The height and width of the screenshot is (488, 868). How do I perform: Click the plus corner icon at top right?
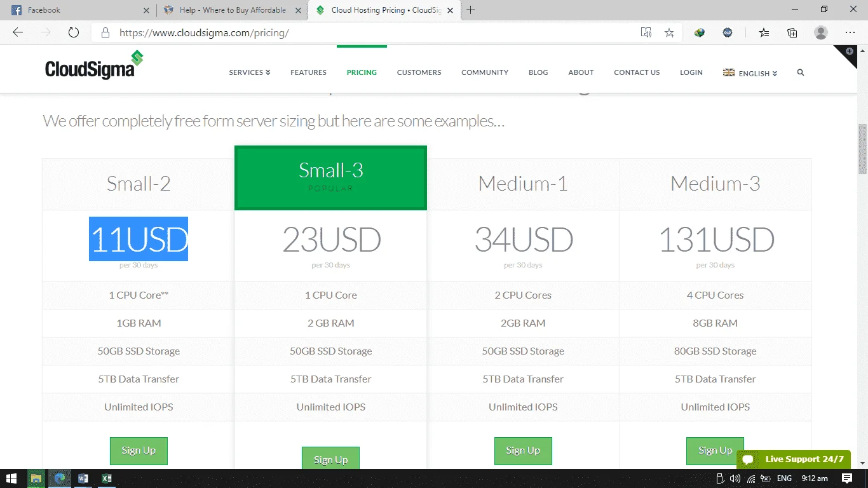tap(849, 51)
